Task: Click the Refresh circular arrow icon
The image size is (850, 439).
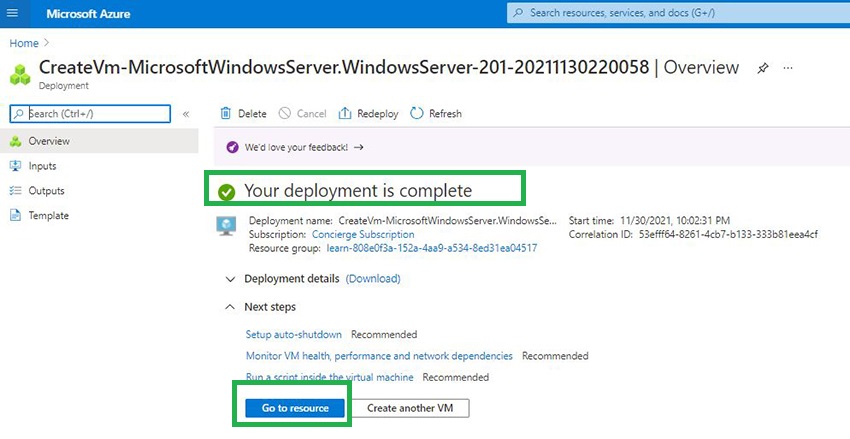Action: click(416, 113)
